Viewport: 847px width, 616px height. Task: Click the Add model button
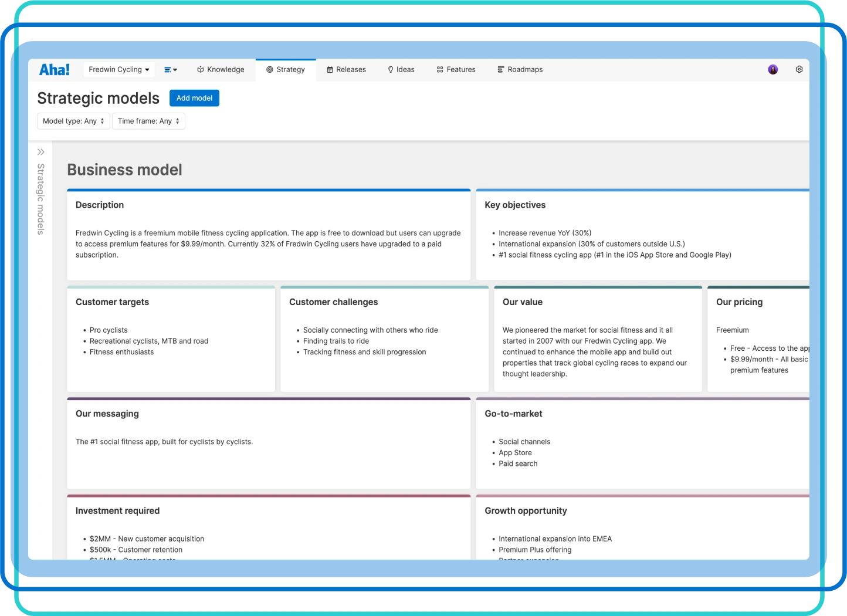pos(194,98)
